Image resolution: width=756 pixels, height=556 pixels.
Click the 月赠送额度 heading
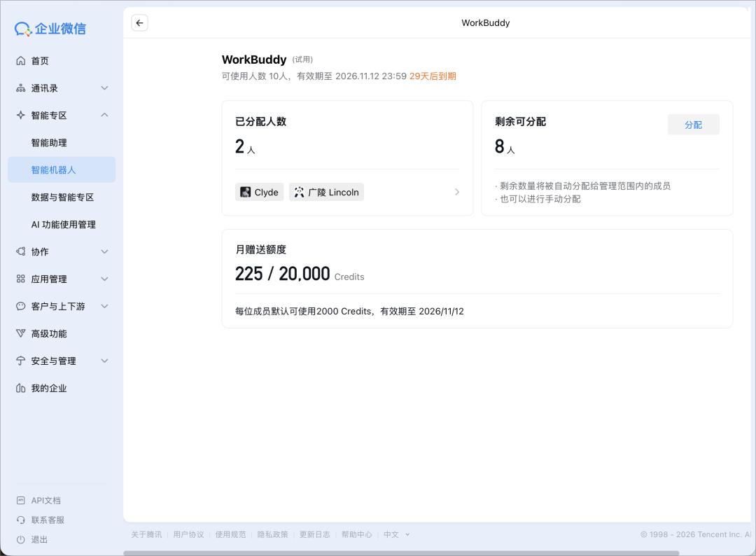tap(261, 249)
